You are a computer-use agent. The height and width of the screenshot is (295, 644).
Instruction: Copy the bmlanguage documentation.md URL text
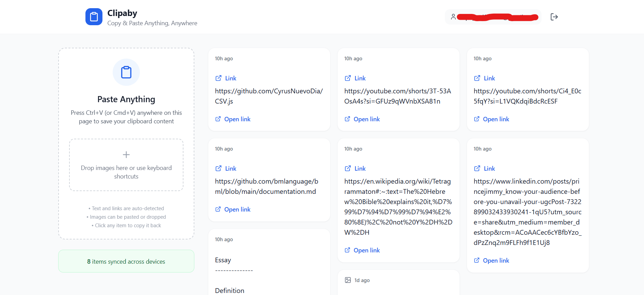click(267, 186)
